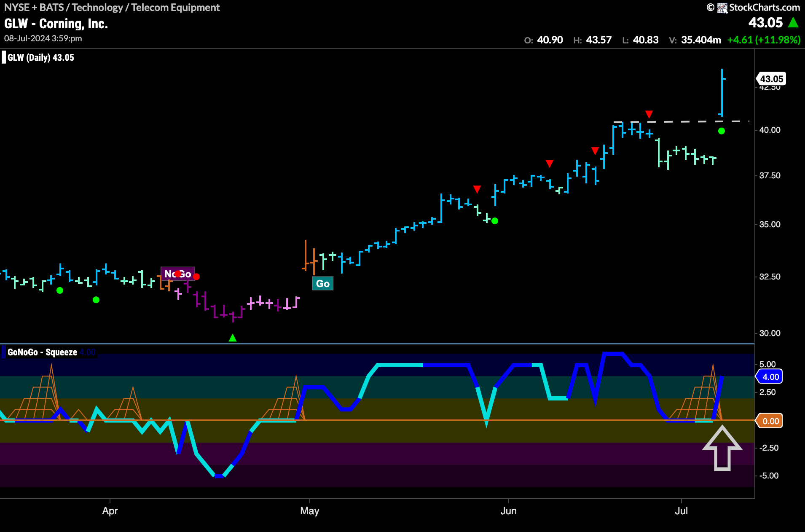Click the 'Apr' date axis label
Image resolution: width=805 pixels, height=532 pixels.
pos(110,511)
